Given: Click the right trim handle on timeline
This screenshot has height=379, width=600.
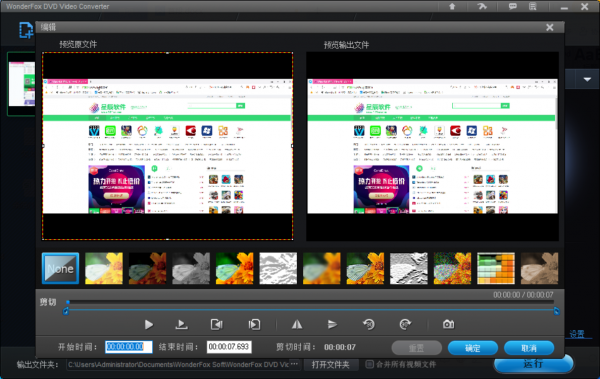Looking at the screenshot, I should coord(556,311).
